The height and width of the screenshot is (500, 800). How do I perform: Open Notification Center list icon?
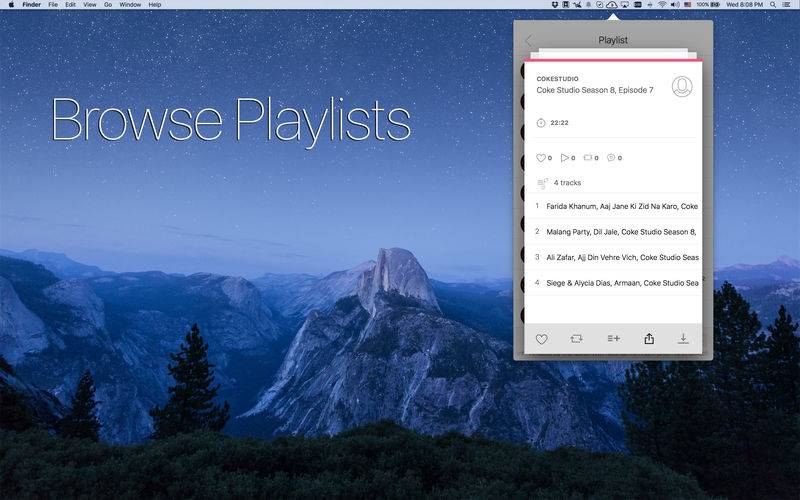pos(787,5)
